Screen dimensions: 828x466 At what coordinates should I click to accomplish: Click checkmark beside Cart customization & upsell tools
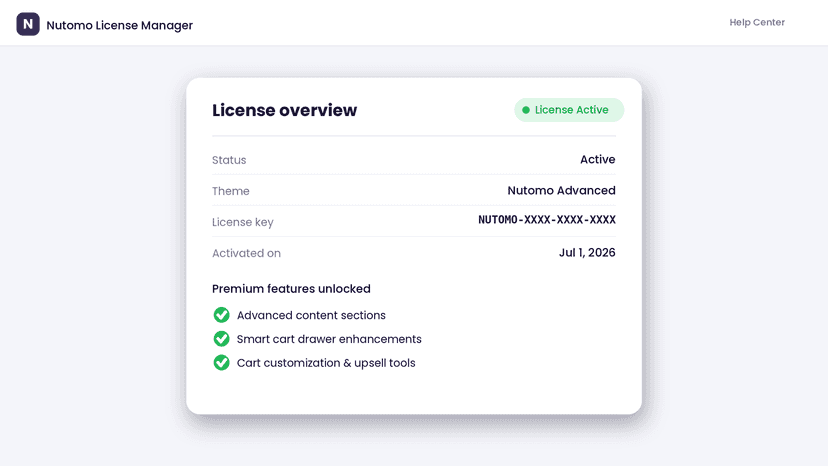click(x=221, y=362)
